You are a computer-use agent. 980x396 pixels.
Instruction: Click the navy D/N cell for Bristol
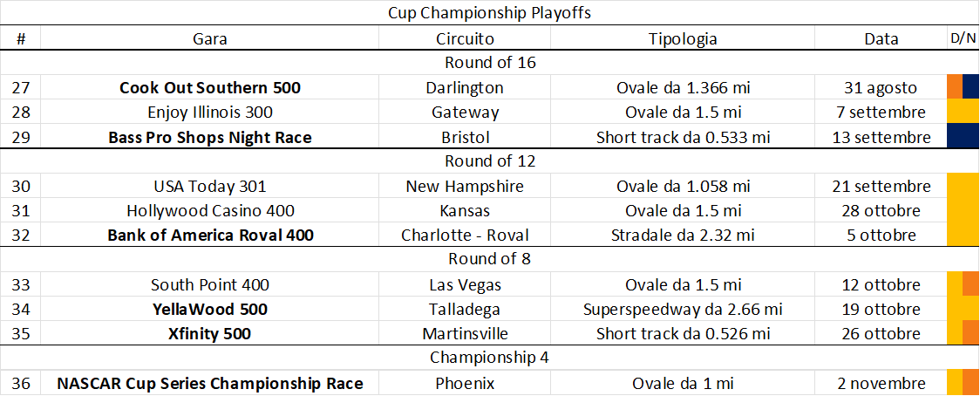tap(963, 136)
